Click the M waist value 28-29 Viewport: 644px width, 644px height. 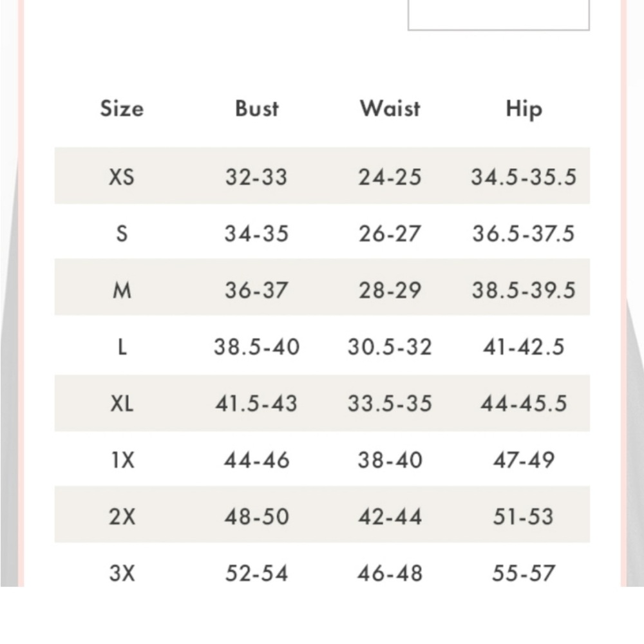click(390, 290)
